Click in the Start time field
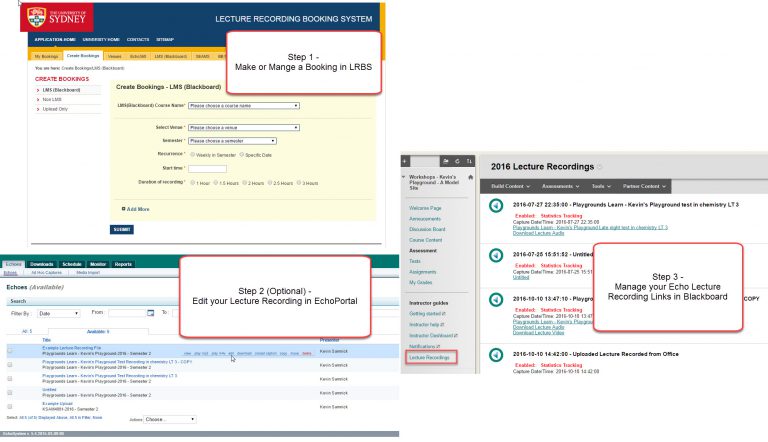Viewport: 768px width, 442px height. coord(207,169)
